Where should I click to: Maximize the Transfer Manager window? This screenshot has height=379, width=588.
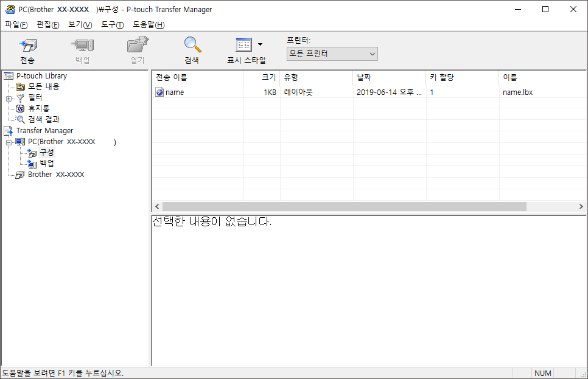click(x=545, y=9)
